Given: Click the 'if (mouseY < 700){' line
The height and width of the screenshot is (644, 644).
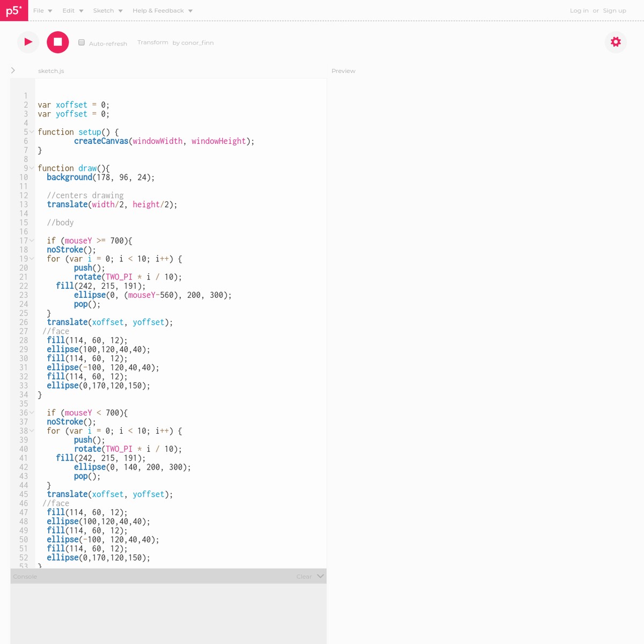Looking at the screenshot, I should pos(87,413).
